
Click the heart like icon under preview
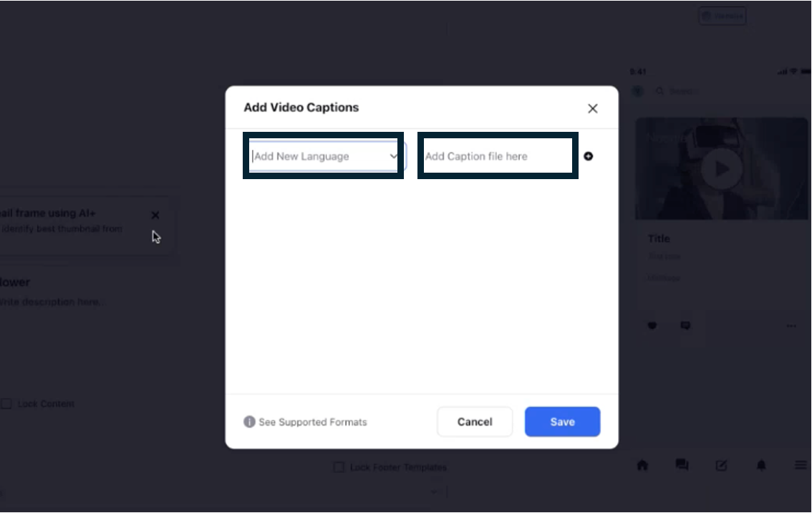pyautogui.click(x=652, y=325)
